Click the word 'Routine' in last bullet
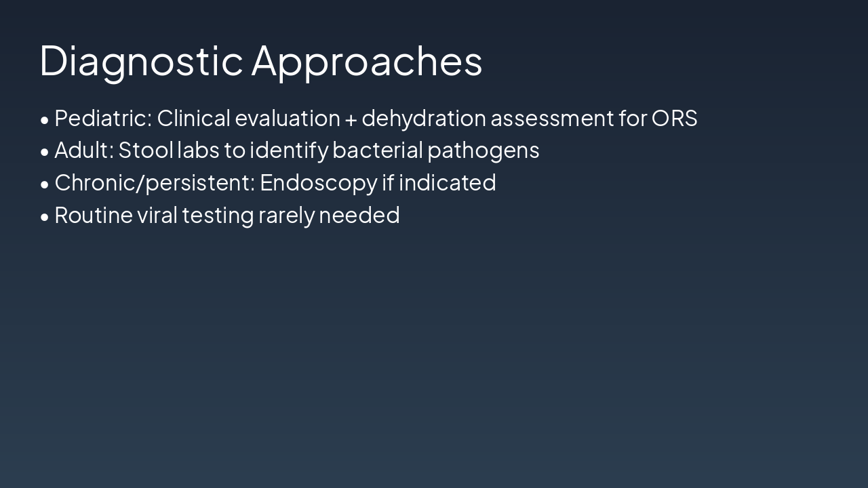Viewport: 868px width, 488px height. pyautogui.click(x=94, y=215)
